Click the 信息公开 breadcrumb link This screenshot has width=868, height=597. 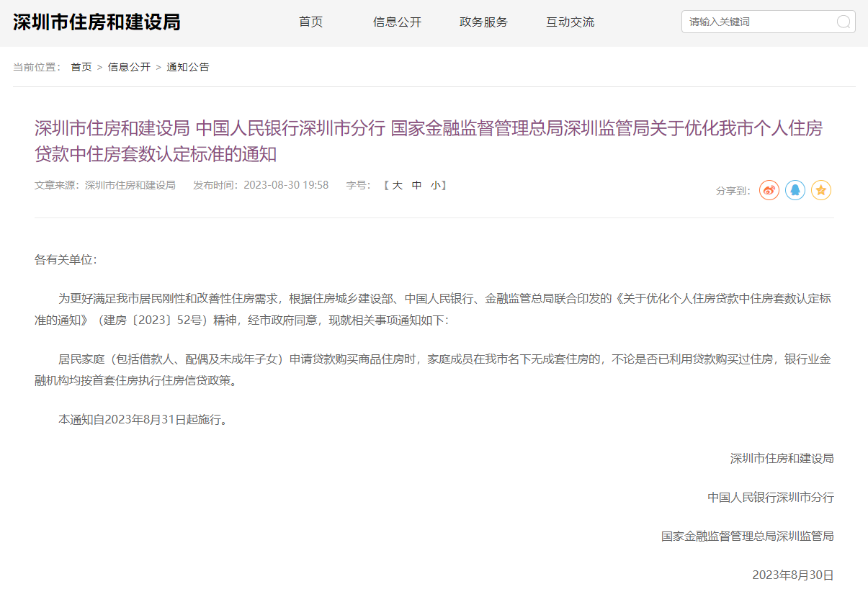(x=129, y=67)
